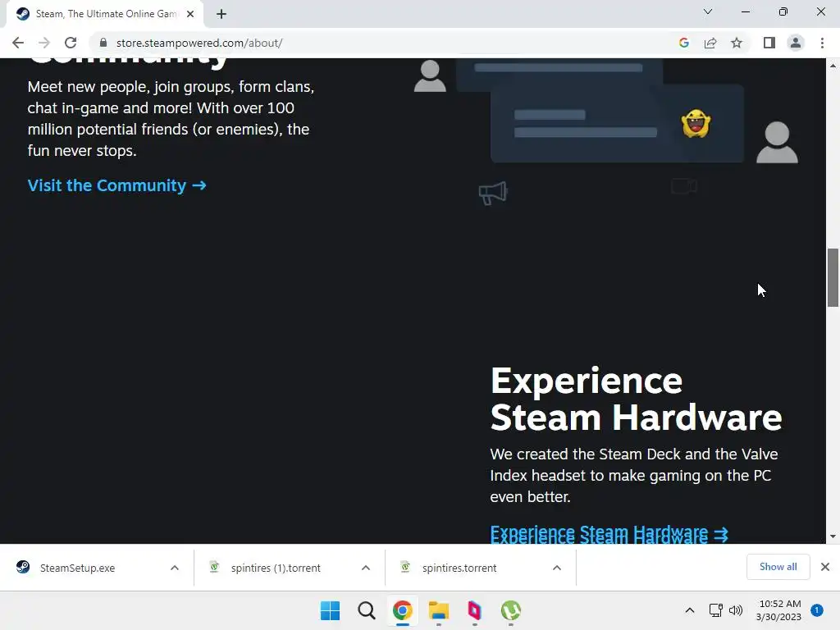Select the Steam, The Ultimate Online Game tab

coord(105,15)
